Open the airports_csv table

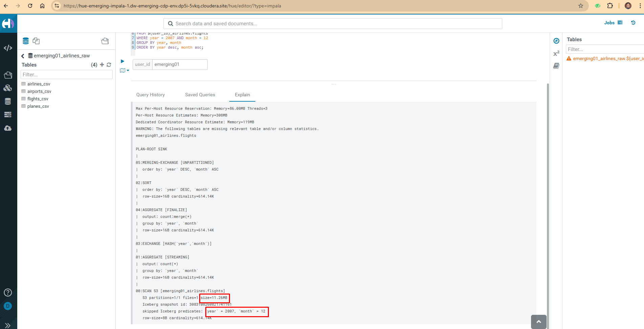(39, 91)
